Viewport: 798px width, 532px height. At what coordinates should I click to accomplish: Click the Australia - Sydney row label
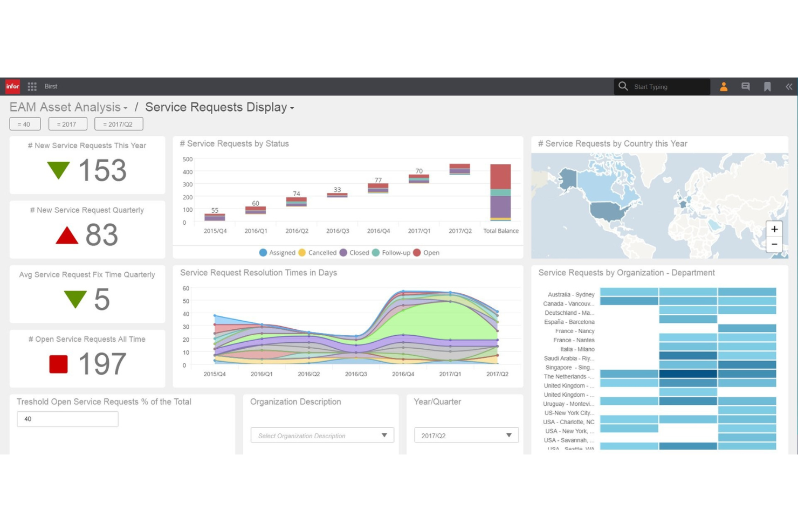click(571, 295)
